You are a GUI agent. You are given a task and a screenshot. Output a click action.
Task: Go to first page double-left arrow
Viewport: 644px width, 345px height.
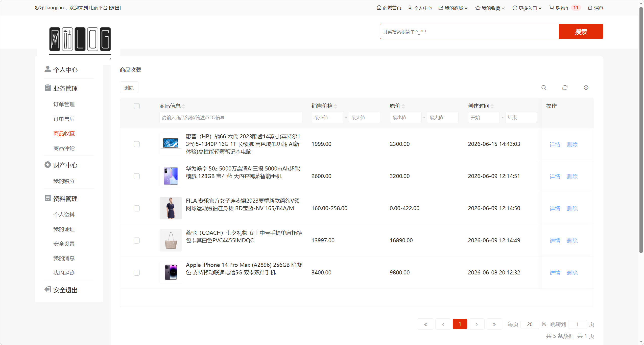pos(425,324)
